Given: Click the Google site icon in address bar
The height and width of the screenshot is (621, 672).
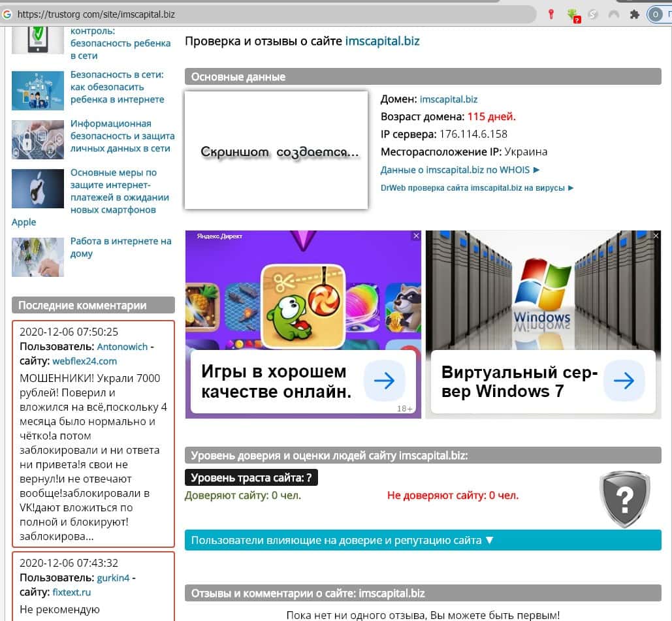Looking at the screenshot, I should [x=7, y=14].
